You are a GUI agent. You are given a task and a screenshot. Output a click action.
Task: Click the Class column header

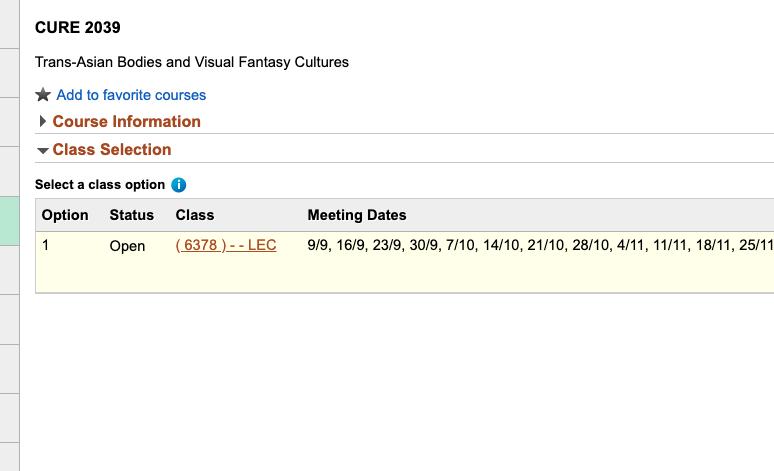coord(194,215)
